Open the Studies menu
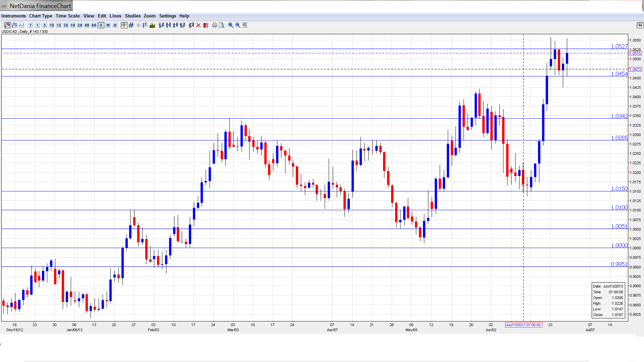644x362 pixels. tap(132, 16)
